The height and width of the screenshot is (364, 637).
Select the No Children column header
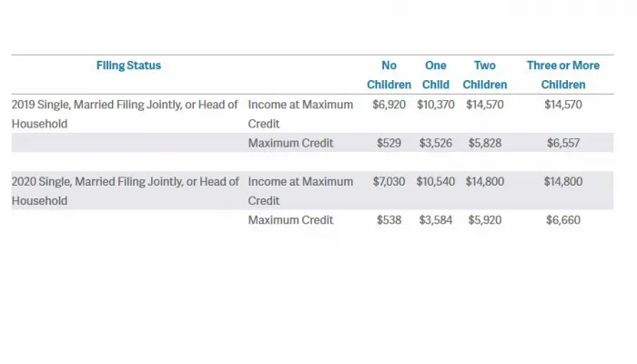pyautogui.click(x=389, y=75)
